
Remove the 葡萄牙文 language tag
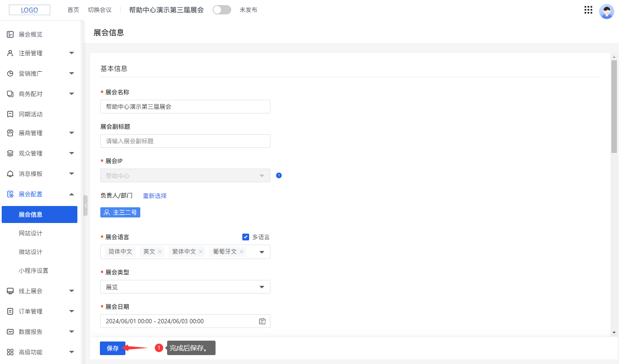(x=241, y=251)
